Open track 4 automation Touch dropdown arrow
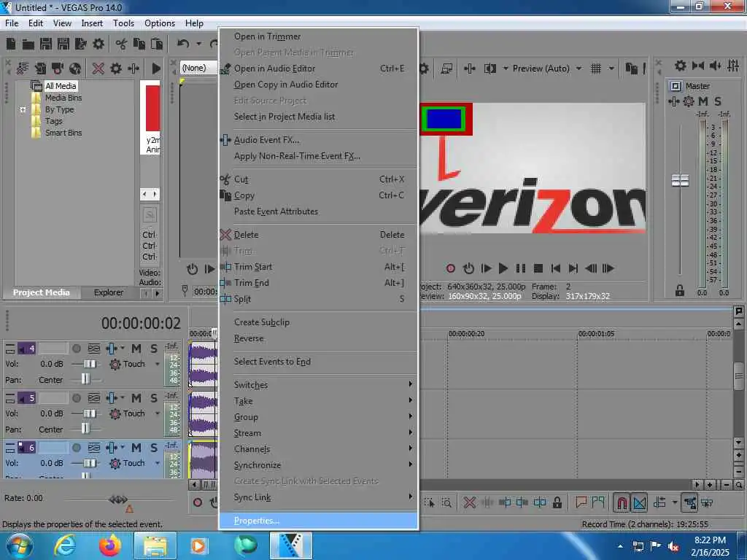 [158, 364]
